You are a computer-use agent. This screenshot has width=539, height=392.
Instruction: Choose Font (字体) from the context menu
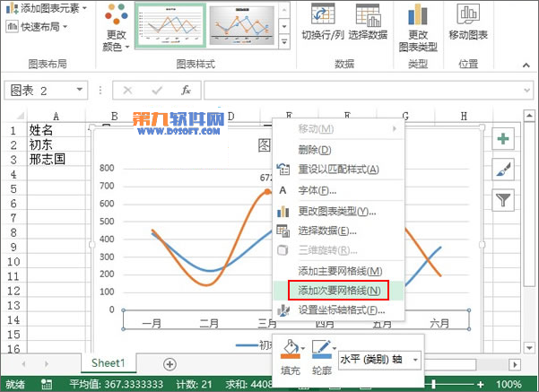point(339,190)
